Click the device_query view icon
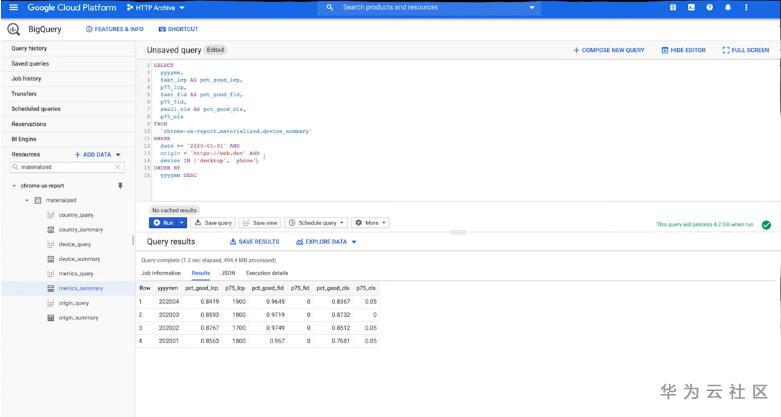The width and height of the screenshot is (781, 417). tap(50, 245)
